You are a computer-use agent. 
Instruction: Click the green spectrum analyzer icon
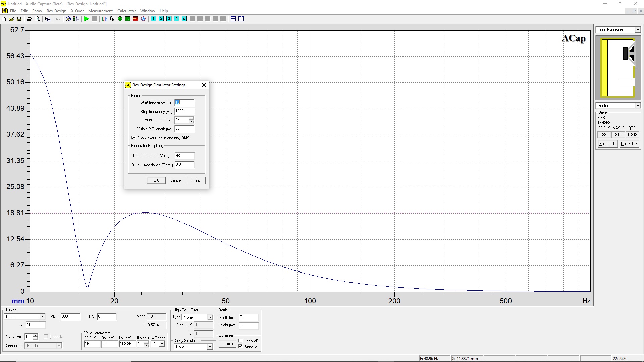click(x=128, y=19)
